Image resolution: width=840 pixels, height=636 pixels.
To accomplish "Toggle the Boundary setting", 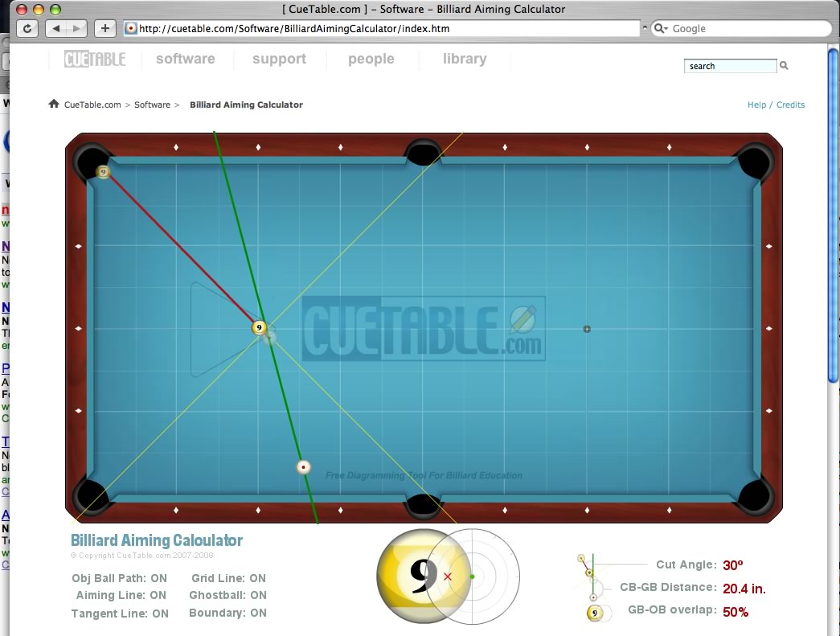I will 227,613.
